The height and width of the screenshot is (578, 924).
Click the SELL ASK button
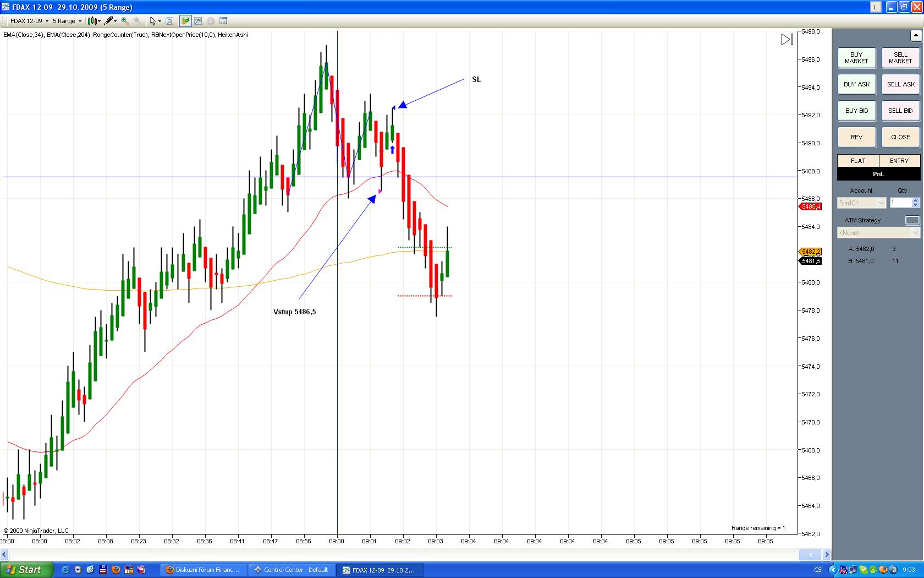[x=900, y=84]
